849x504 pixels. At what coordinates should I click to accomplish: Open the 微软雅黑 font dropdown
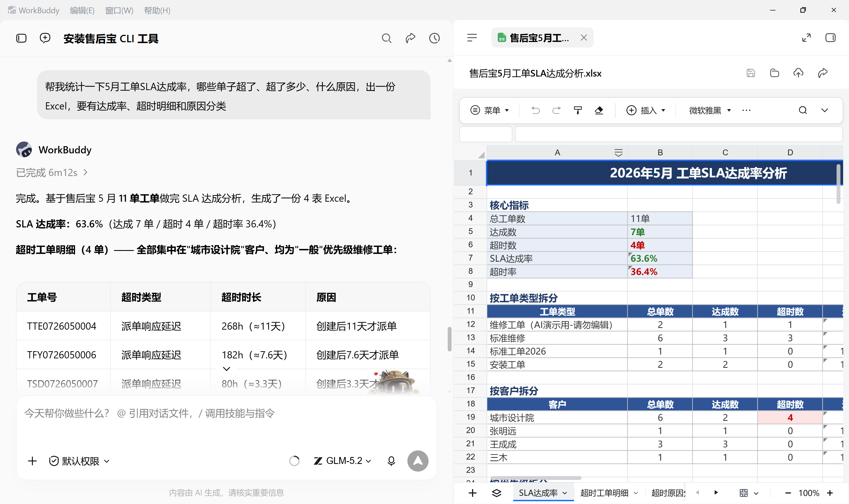[710, 110]
